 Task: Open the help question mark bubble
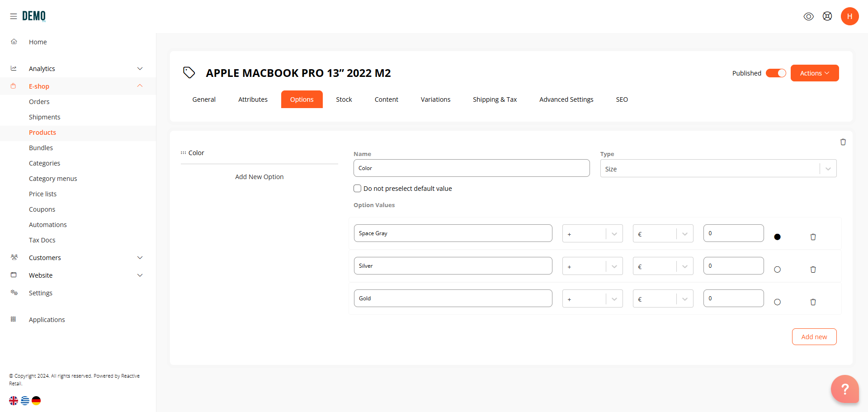(844, 388)
